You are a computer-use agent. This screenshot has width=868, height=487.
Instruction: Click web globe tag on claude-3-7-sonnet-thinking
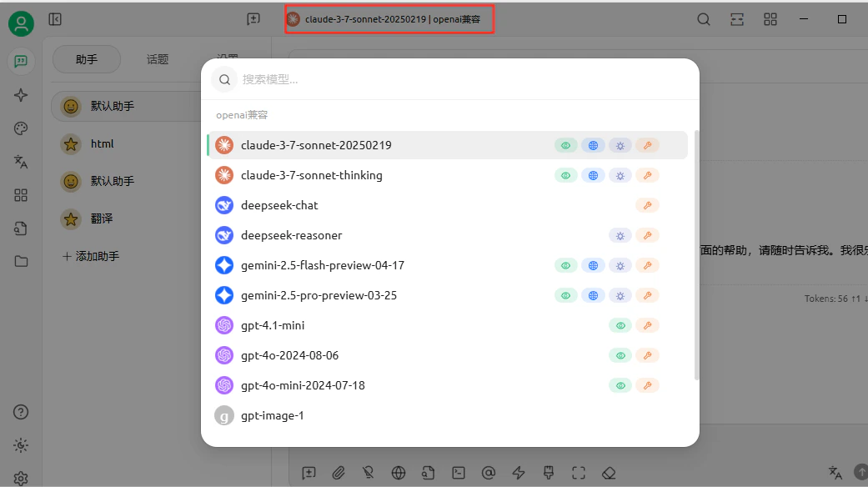pyautogui.click(x=593, y=175)
